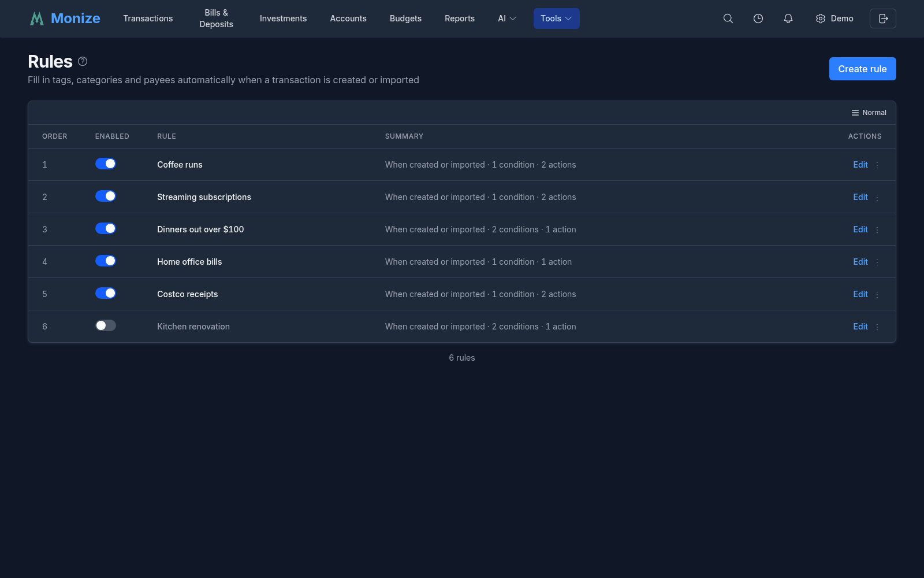This screenshot has width=924, height=578.
Task: Open the Budgets page
Action: coord(405,18)
